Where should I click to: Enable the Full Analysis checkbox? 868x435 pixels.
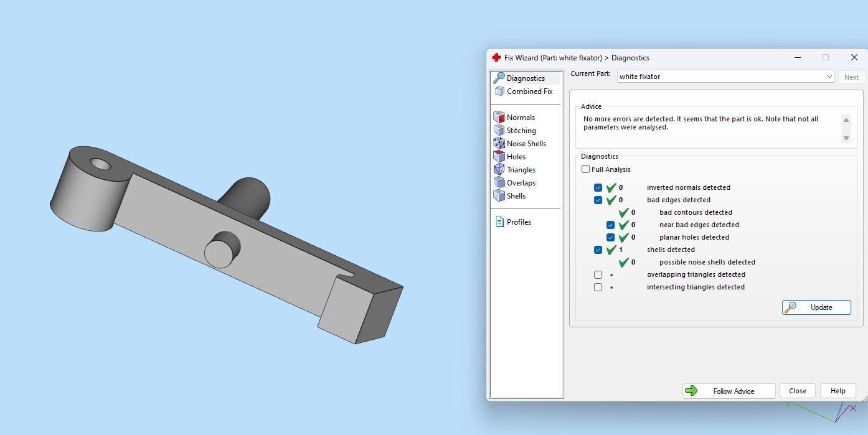tap(585, 169)
